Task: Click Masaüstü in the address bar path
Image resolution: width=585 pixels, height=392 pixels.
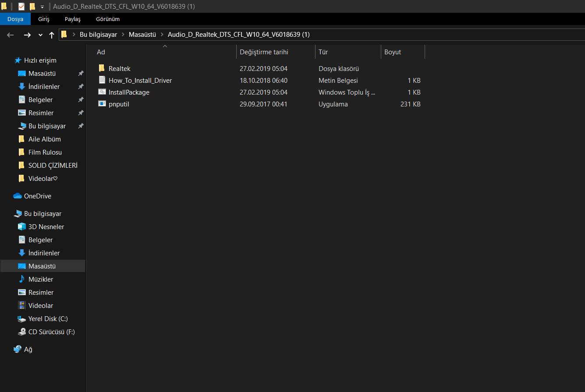Action: click(142, 35)
